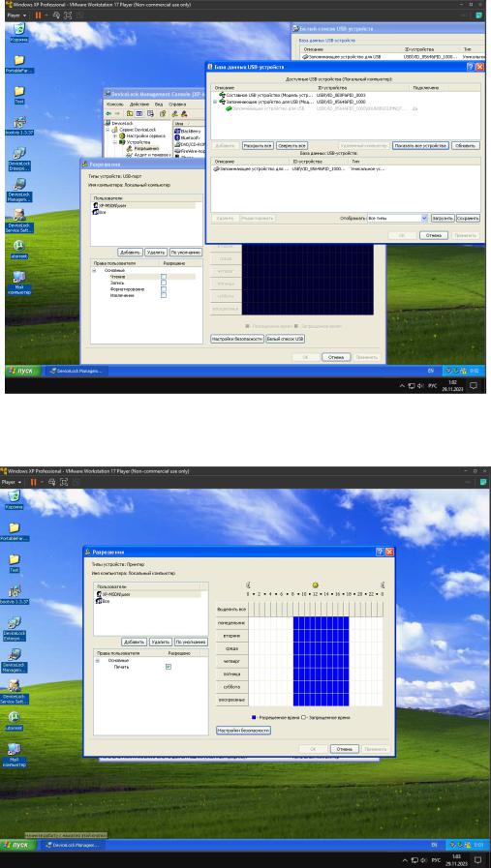Open the Справка menu in the DeviceLock console
Image resolution: width=491 pixels, height=868 pixels.
pyautogui.click(x=177, y=105)
